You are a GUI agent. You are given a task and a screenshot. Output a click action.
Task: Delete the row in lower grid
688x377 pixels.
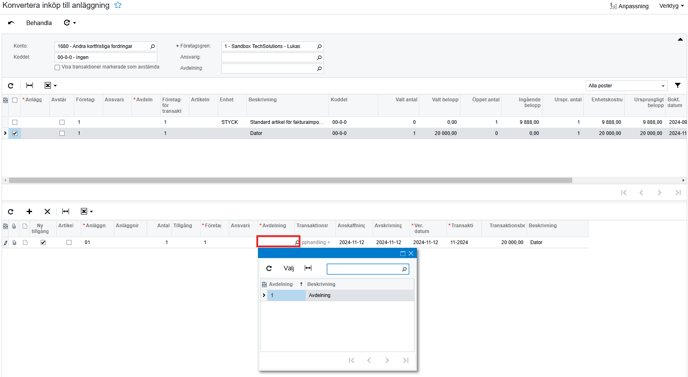point(47,212)
